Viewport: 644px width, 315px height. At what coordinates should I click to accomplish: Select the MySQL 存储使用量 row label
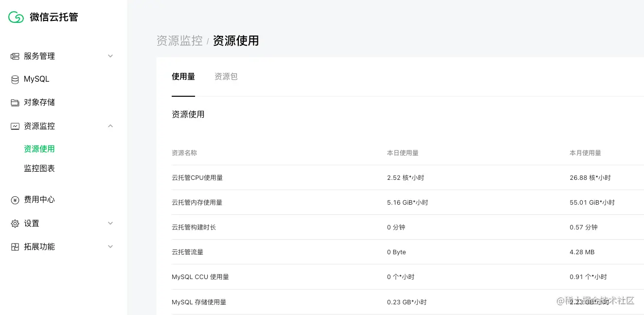[x=199, y=302]
